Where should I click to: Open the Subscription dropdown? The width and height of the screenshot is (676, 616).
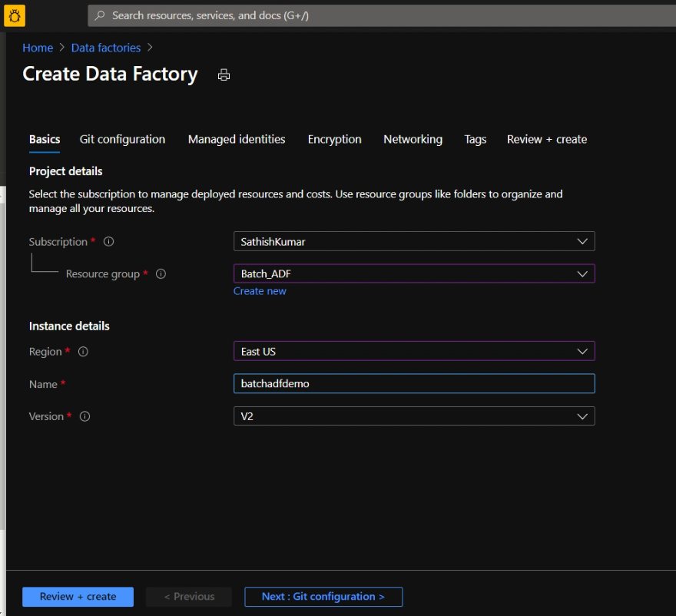(414, 242)
